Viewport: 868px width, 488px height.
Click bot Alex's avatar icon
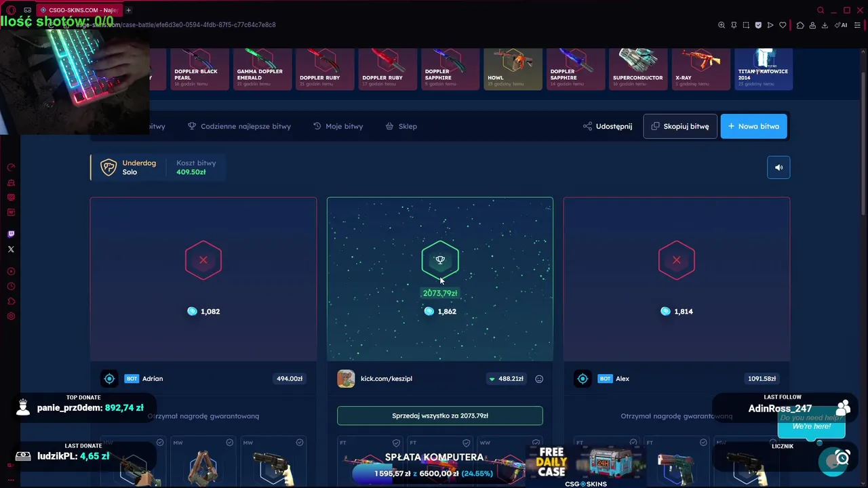click(x=583, y=378)
